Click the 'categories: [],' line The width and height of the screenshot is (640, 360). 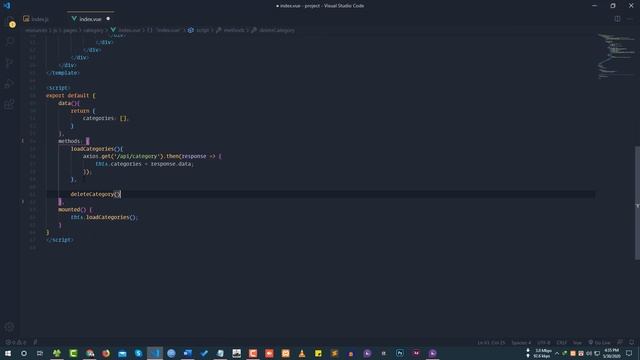click(106, 118)
